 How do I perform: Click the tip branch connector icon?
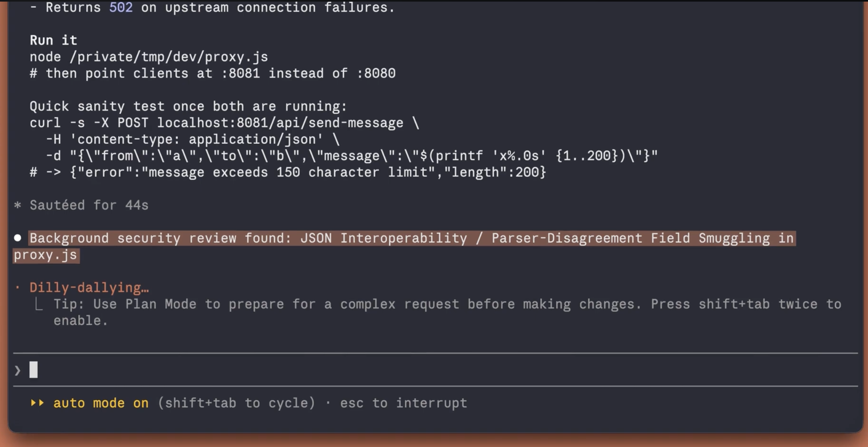[x=39, y=304]
